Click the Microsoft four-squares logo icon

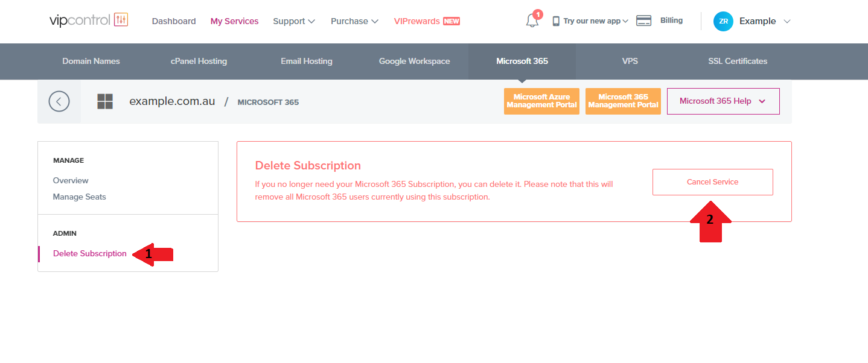point(105,101)
